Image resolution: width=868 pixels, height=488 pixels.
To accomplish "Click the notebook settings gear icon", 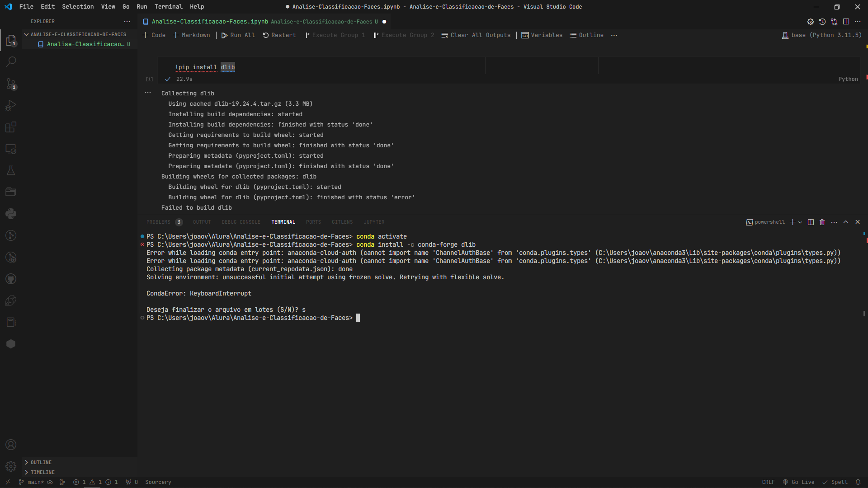I will [810, 21].
